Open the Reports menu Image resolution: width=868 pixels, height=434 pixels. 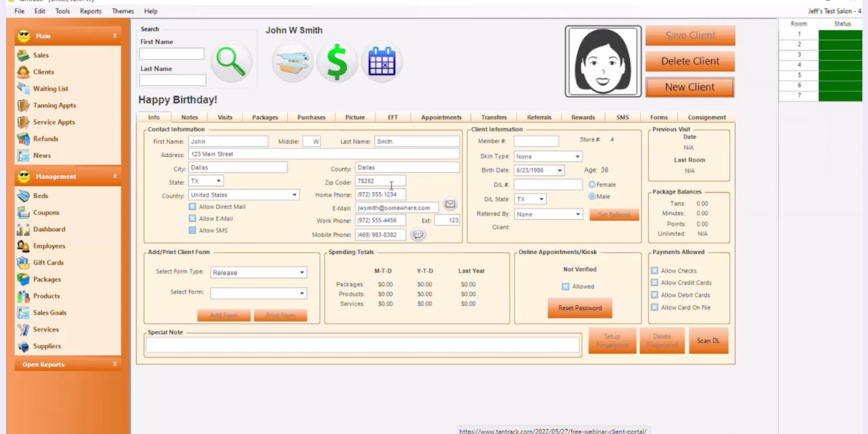[91, 11]
